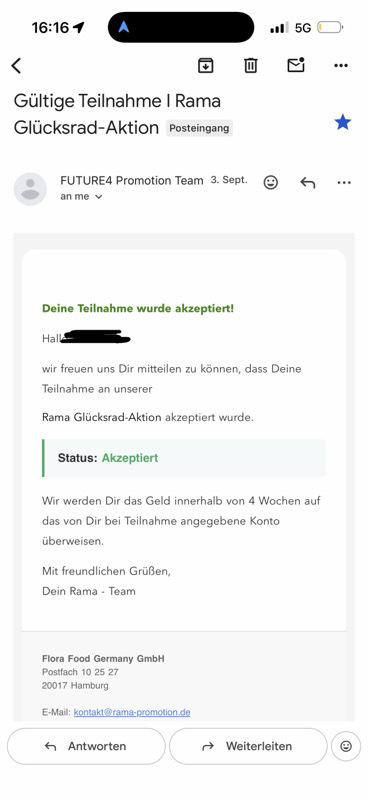Open top toolbar three-dot menu
The image size is (368, 800).
click(341, 65)
